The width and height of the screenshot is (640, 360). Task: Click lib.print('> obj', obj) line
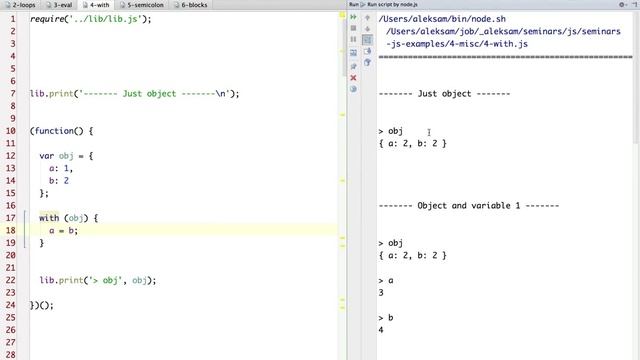(x=98, y=280)
